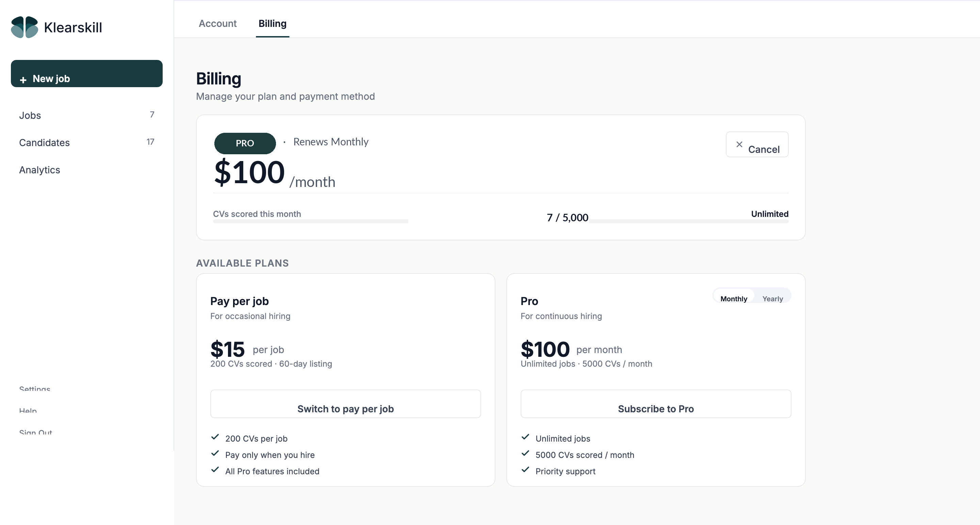This screenshot has height=525, width=980.
Task: Click the $100 per month Pro price
Action: (571, 349)
